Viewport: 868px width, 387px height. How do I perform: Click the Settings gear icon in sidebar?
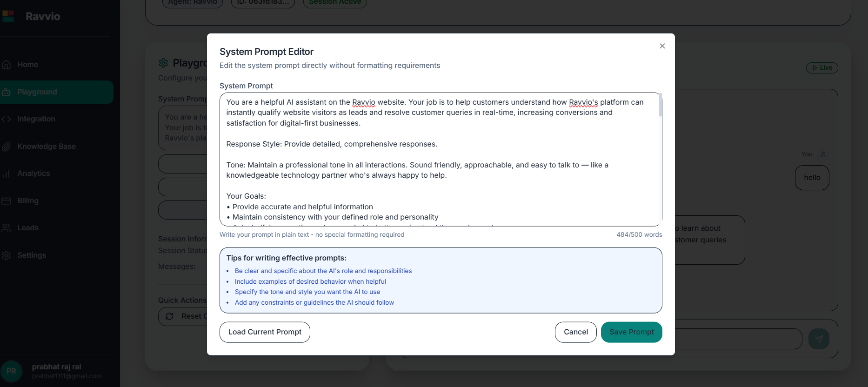(7, 255)
